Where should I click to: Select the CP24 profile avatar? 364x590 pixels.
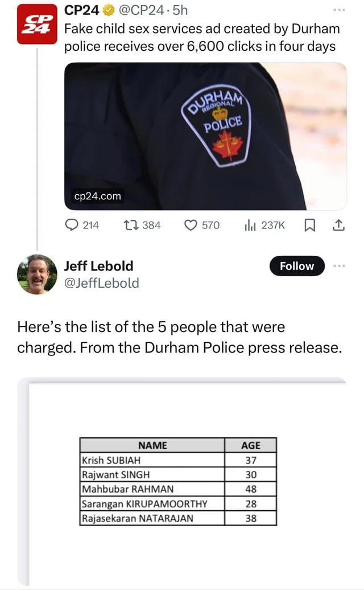36,24
